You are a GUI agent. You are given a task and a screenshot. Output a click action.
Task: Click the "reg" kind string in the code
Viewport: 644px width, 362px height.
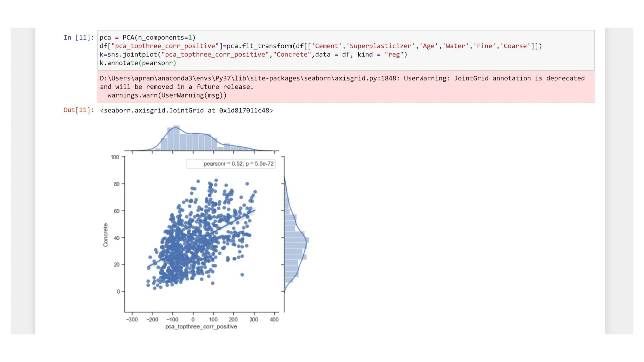(x=394, y=55)
